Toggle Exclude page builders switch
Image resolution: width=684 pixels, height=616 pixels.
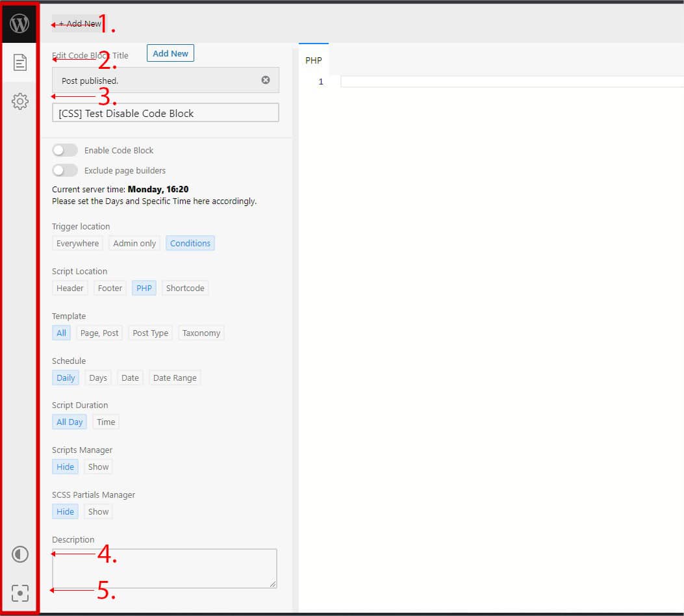coord(65,170)
